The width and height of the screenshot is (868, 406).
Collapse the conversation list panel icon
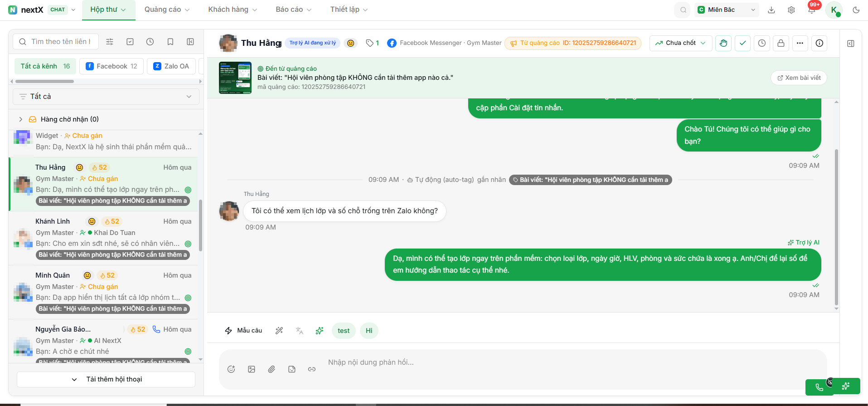click(190, 42)
